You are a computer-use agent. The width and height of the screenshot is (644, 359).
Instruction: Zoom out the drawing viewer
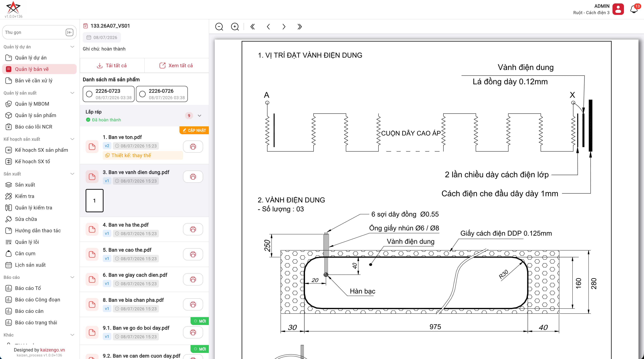tap(219, 27)
